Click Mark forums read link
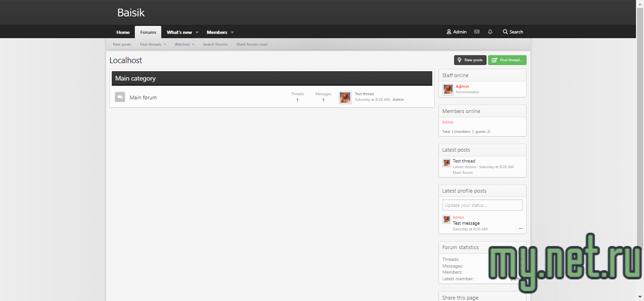This screenshot has width=644, height=301. point(252,44)
